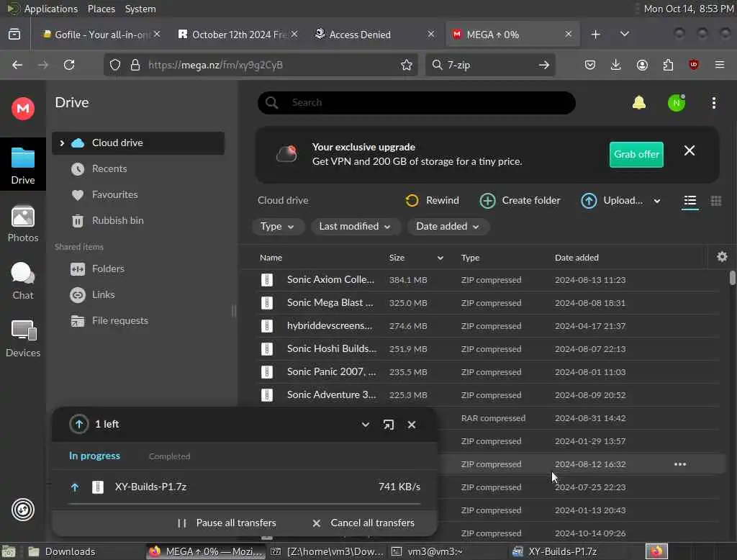The image size is (737, 560).
Task: Close the transfers panel
Action: [x=411, y=425]
